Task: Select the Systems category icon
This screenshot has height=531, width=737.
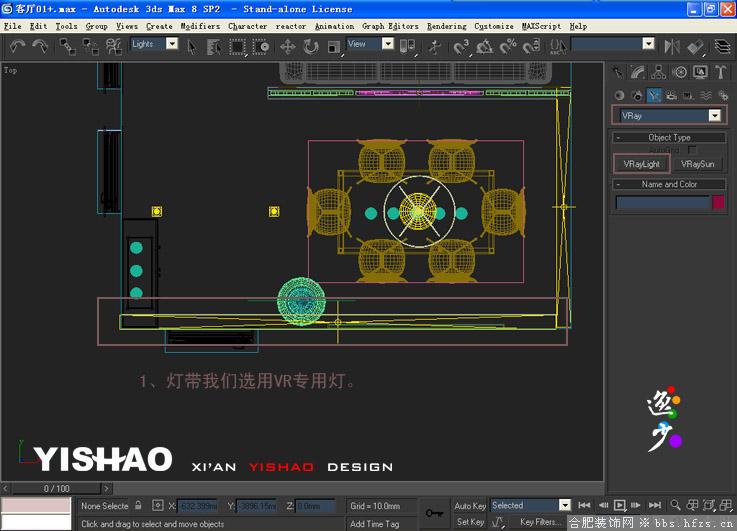Action: click(723, 95)
